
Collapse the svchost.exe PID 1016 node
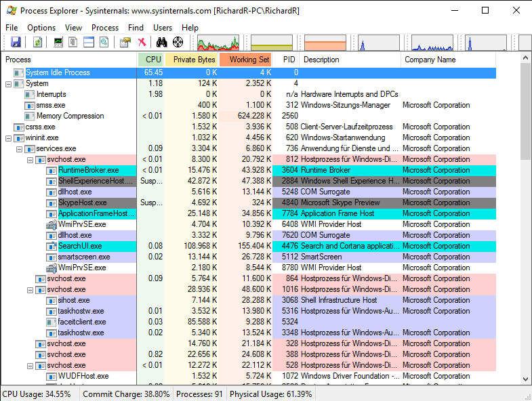30,291
